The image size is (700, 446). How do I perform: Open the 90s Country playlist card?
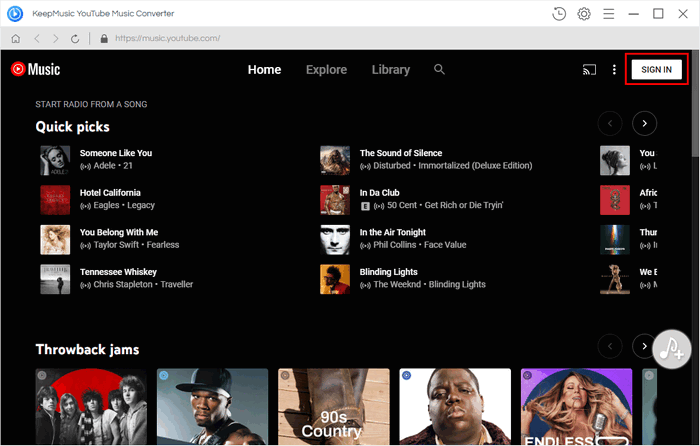(333, 406)
